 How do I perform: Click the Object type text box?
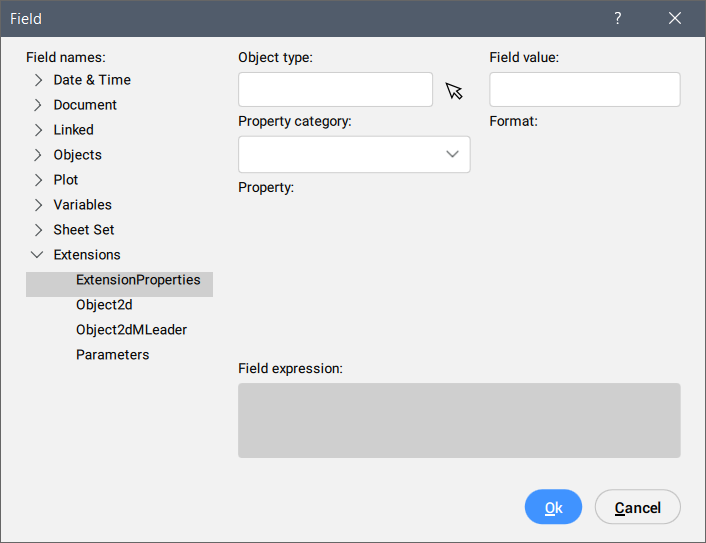pos(335,90)
